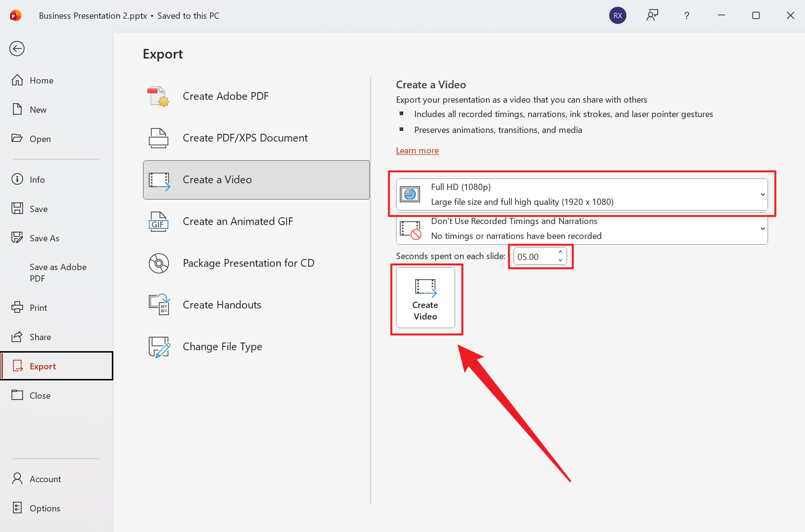
Task: Click the feedback person icon in title bar
Action: coord(652,15)
